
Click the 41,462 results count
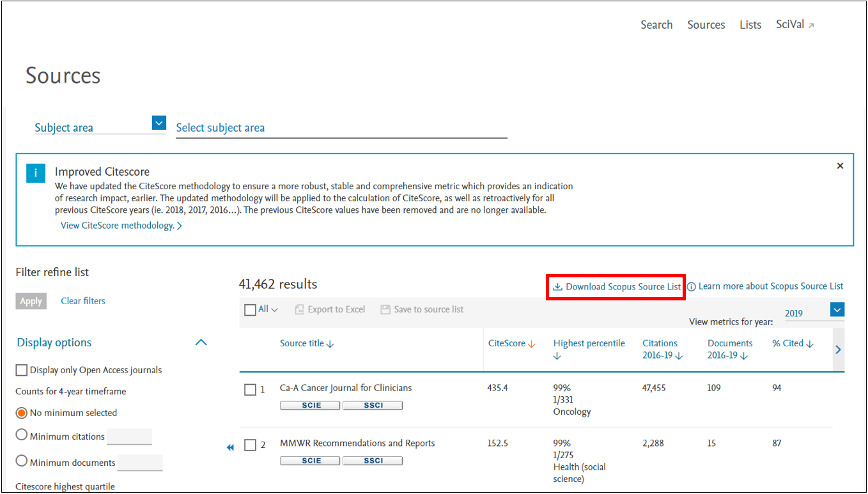(278, 284)
